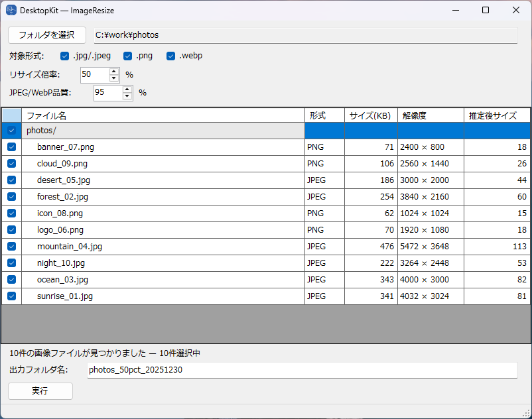Select the icon_08.png file name
Image resolution: width=532 pixels, height=419 pixels.
point(60,213)
